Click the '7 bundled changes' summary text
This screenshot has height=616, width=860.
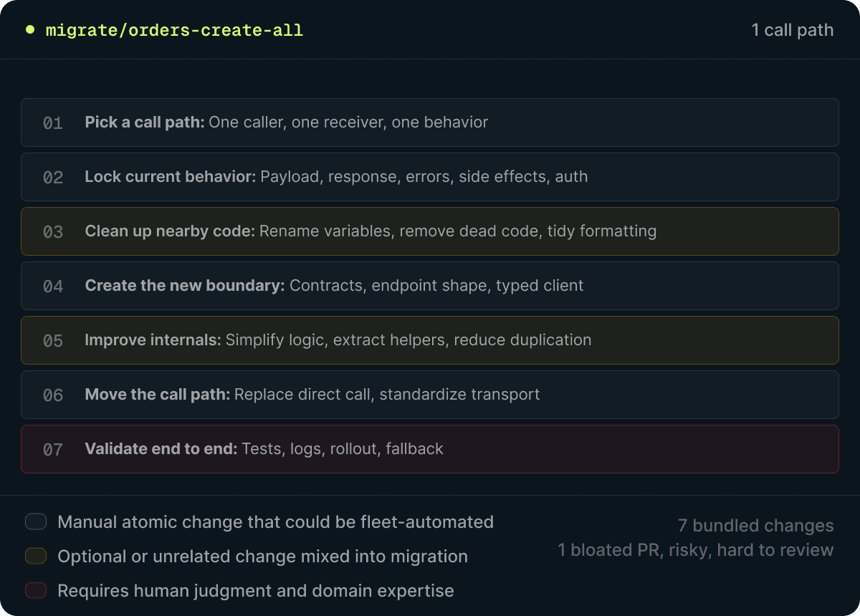[x=756, y=526]
